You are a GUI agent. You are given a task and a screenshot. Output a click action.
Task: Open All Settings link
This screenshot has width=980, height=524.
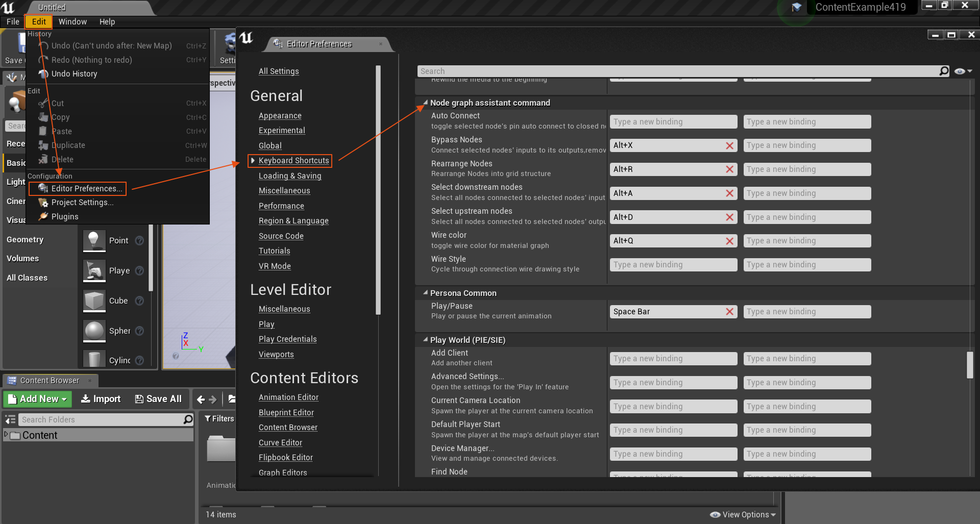(x=279, y=71)
